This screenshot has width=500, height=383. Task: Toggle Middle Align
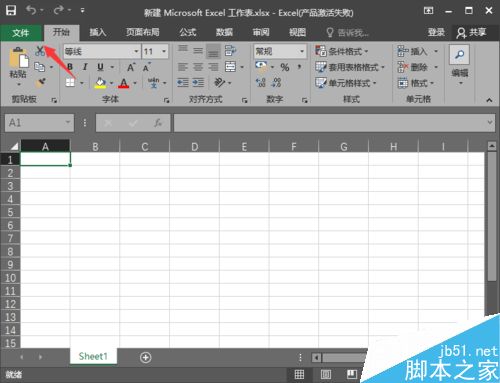[x=198, y=51]
